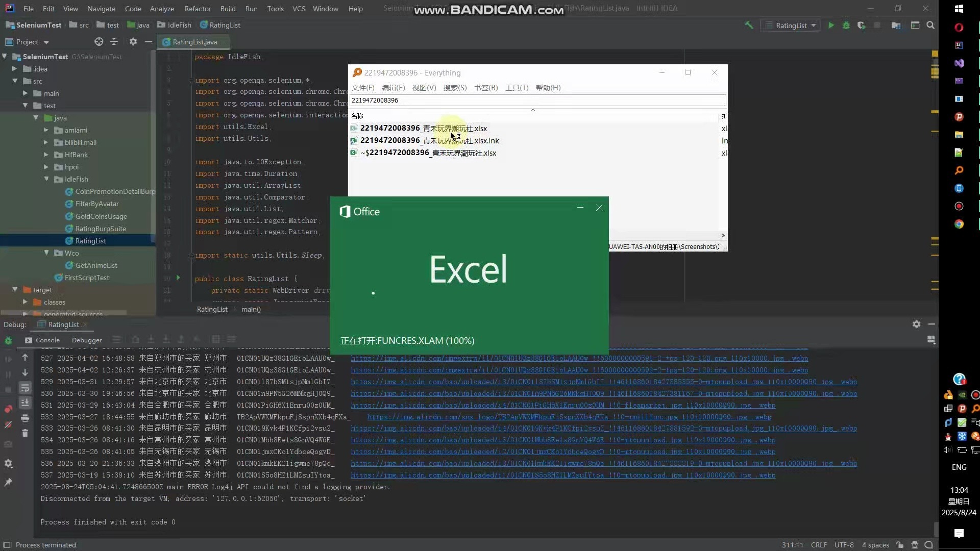Collapse all in Project panel toolbar
This screenshot has height=551, width=980.
[114, 42]
